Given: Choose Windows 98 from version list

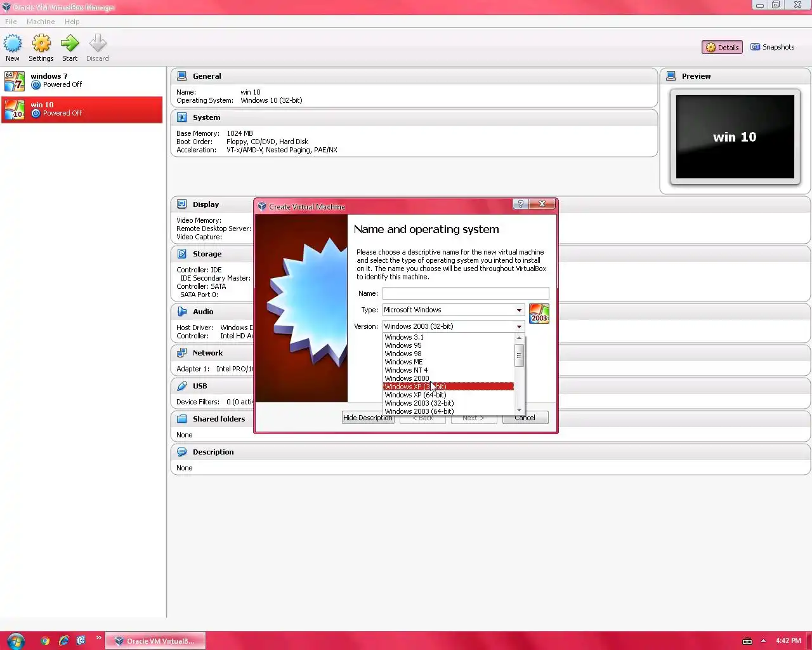Looking at the screenshot, I should pyautogui.click(x=449, y=354).
